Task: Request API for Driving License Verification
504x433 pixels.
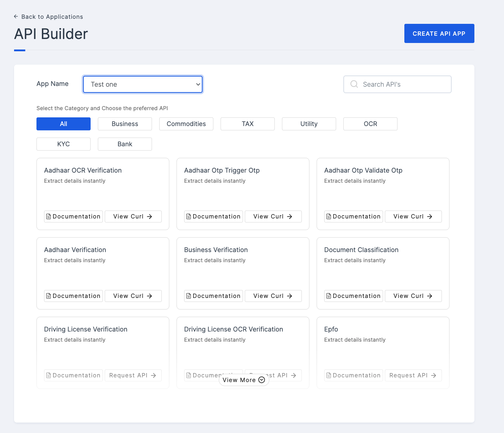Action: pyautogui.click(x=133, y=376)
